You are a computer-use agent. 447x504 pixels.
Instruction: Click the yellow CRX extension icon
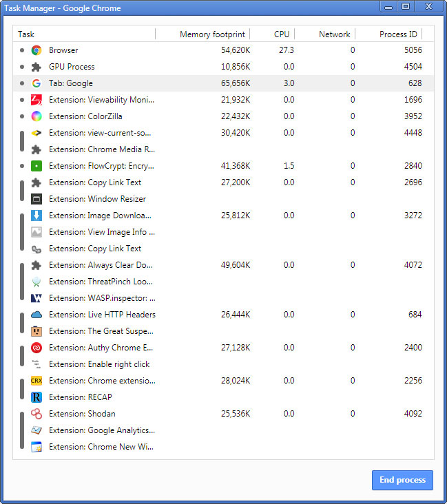[x=37, y=381]
